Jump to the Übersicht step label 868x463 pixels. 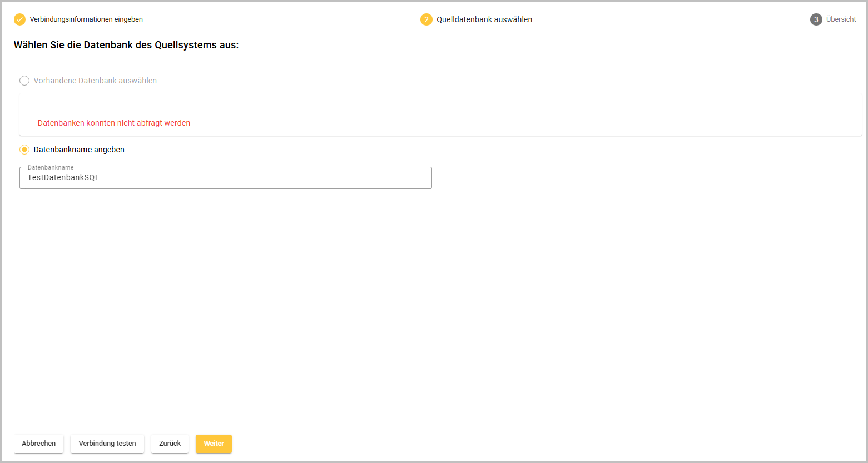(x=841, y=19)
